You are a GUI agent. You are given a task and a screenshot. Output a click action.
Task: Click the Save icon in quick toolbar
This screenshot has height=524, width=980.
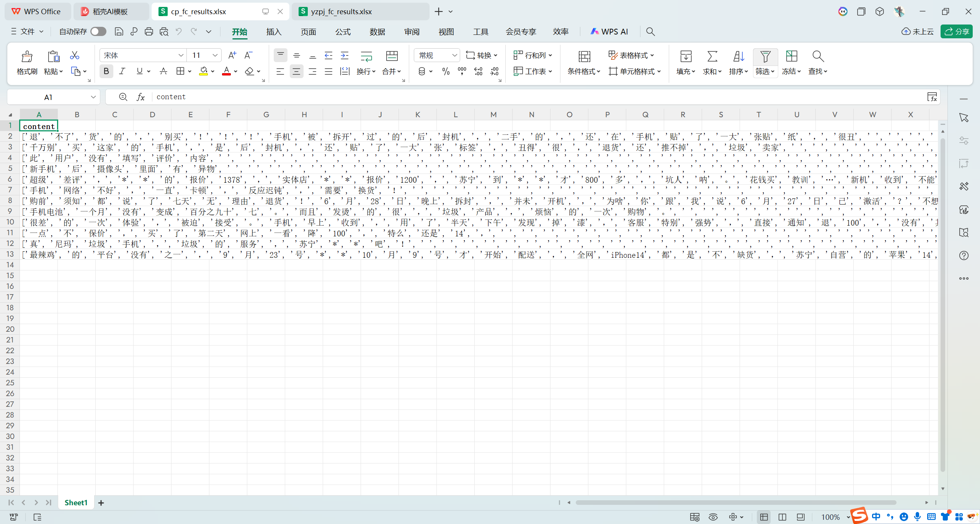coord(119,32)
